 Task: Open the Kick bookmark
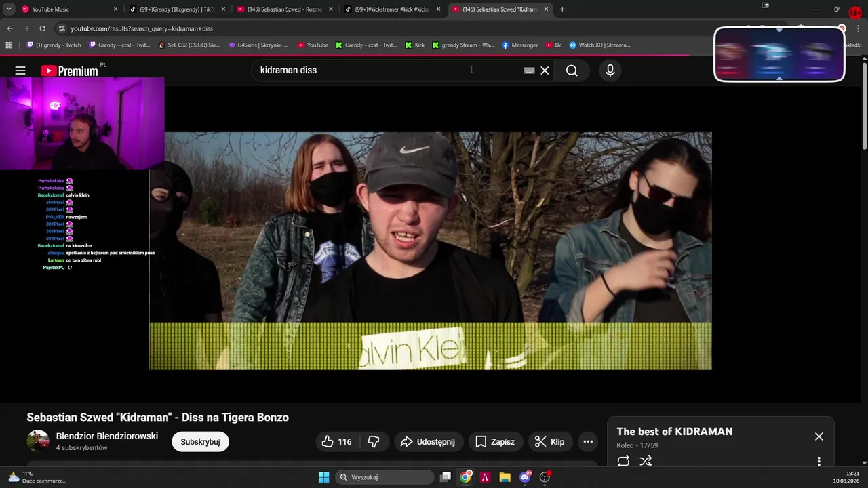(x=415, y=45)
